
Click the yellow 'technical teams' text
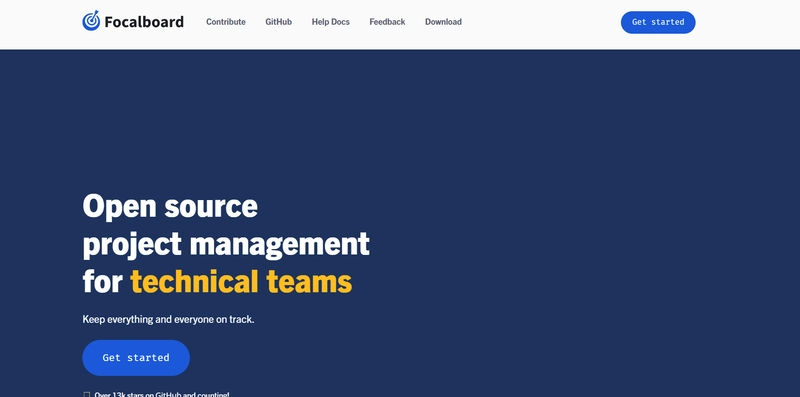tap(241, 282)
